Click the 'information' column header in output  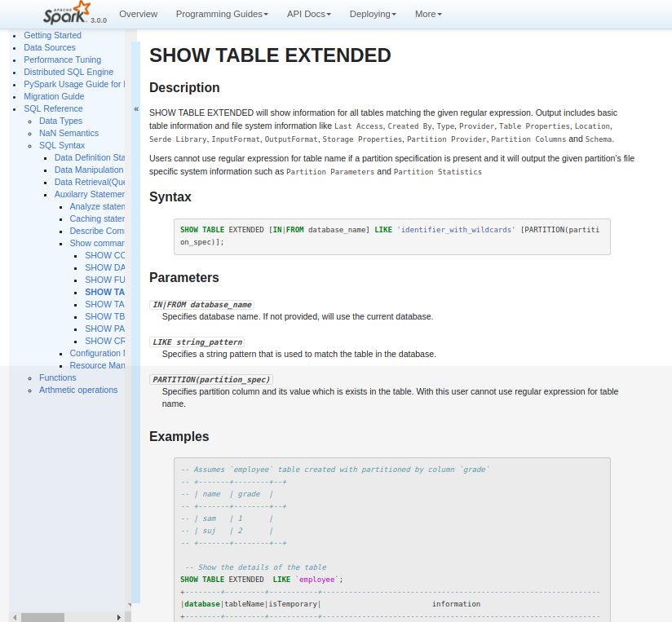click(456, 604)
